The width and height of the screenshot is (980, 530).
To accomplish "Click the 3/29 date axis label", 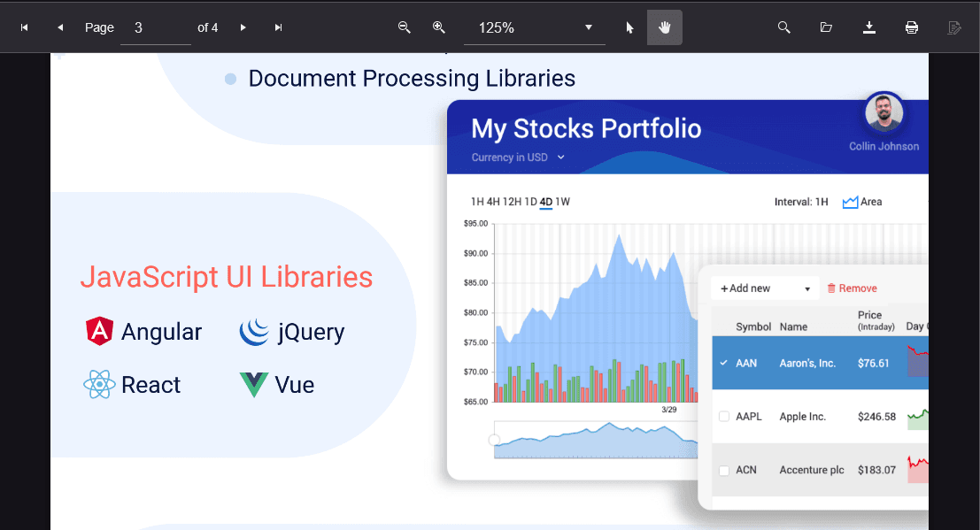I will [x=668, y=410].
